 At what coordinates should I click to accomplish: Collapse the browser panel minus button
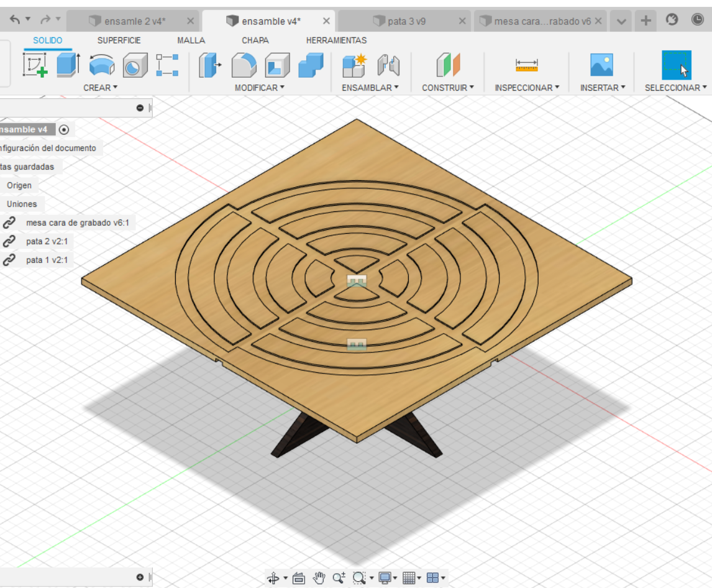tap(140, 108)
